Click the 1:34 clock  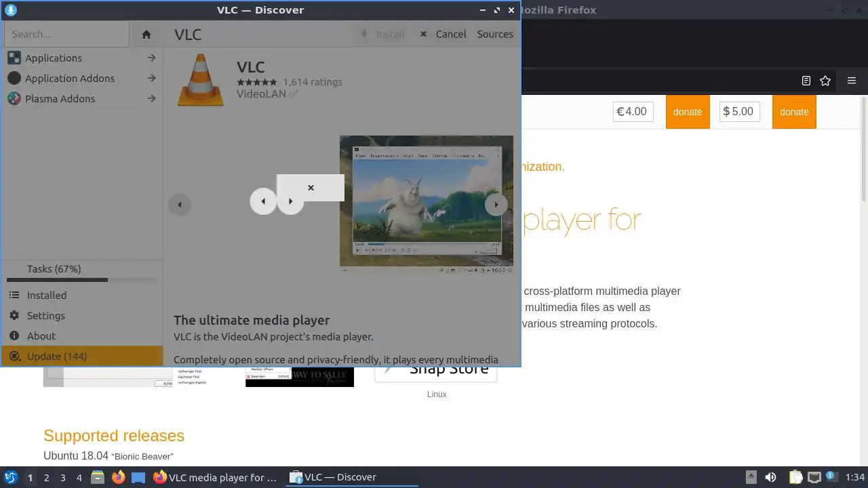pyautogui.click(x=855, y=477)
